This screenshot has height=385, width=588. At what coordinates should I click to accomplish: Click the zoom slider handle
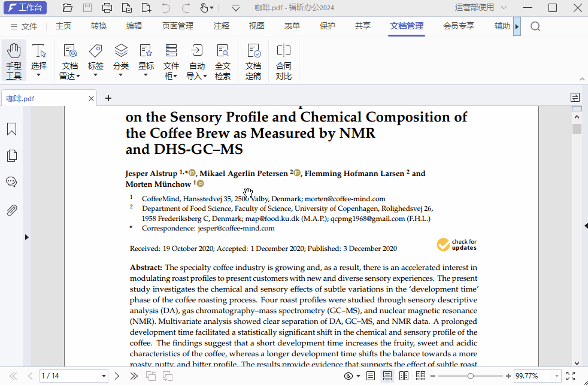pos(471,376)
